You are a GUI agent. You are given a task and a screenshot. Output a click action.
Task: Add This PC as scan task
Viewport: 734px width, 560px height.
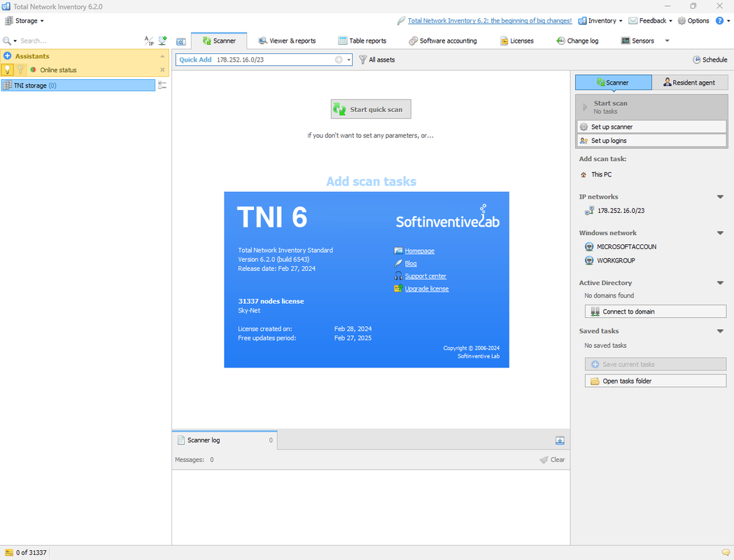(x=596, y=174)
